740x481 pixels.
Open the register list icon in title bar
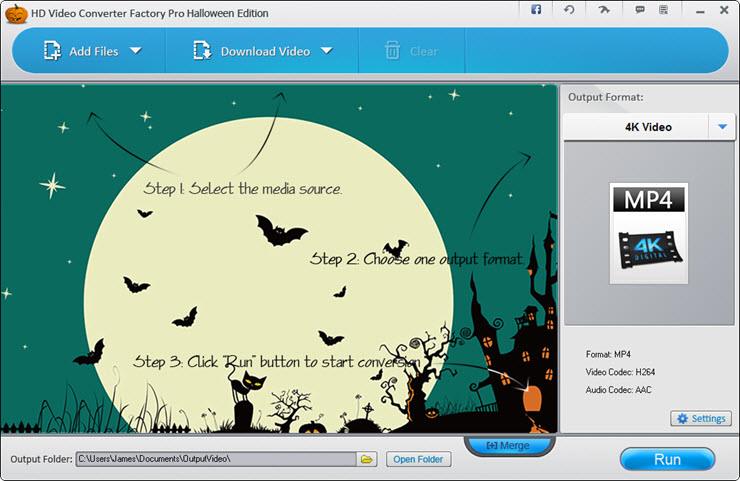tap(664, 9)
